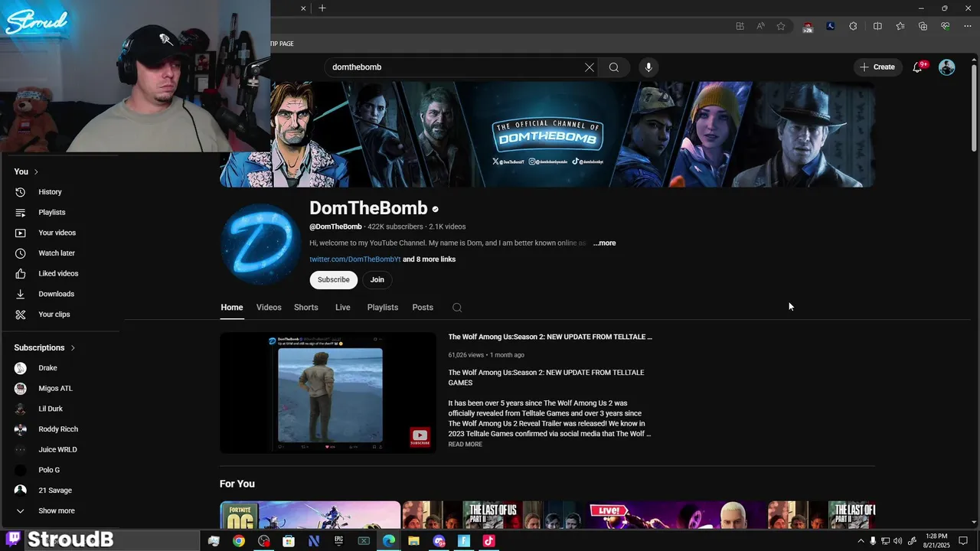Screen dimensions: 980x551
Task: Open Roddy Ricch subscription channel
Action: pyautogui.click(x=60, y=429)
